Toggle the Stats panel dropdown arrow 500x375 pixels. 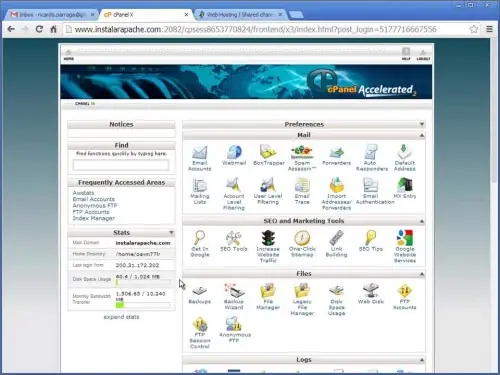(171, 232)
